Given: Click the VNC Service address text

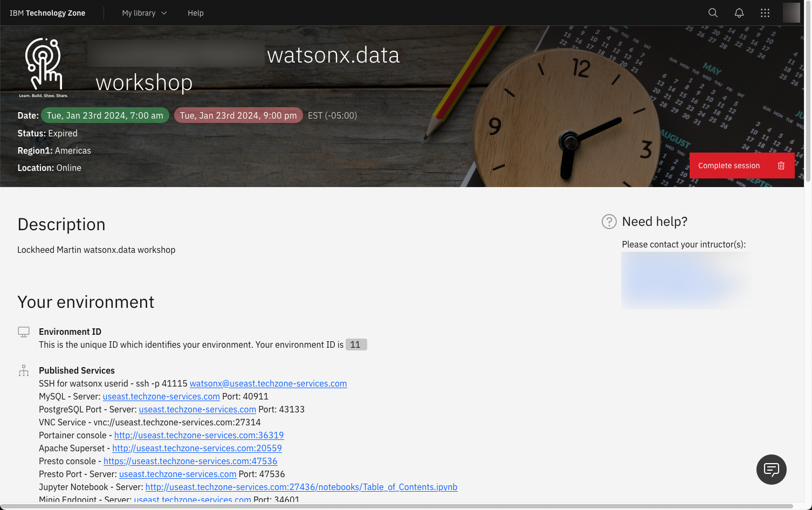Looking at the screenshot, I should click(x=177, y=422).
